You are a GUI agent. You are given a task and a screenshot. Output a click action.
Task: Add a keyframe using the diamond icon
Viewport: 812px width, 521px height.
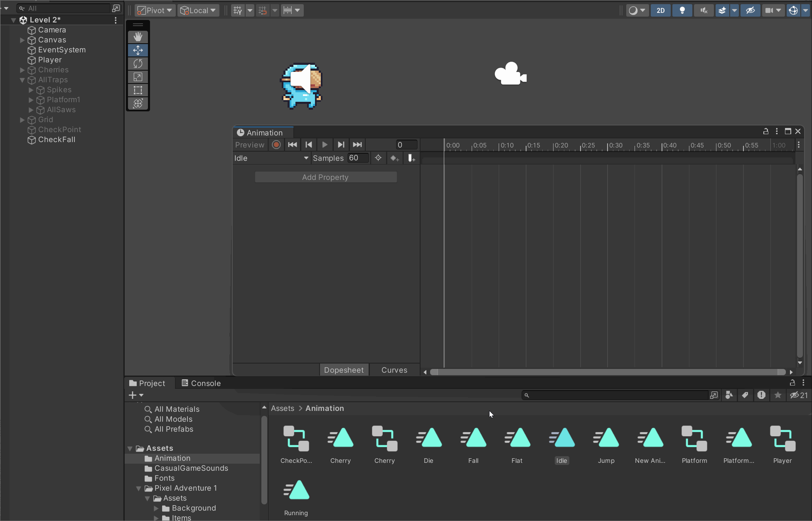[x=394, y=158]
